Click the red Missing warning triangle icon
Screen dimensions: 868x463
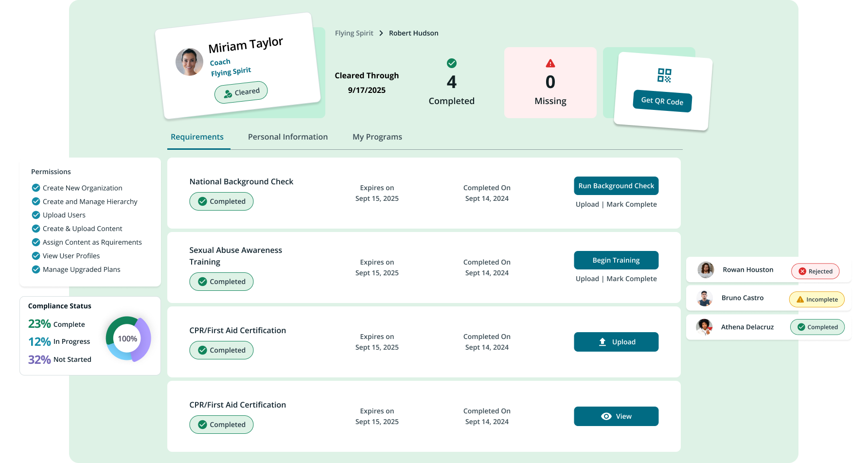click(x=550, y=63)
